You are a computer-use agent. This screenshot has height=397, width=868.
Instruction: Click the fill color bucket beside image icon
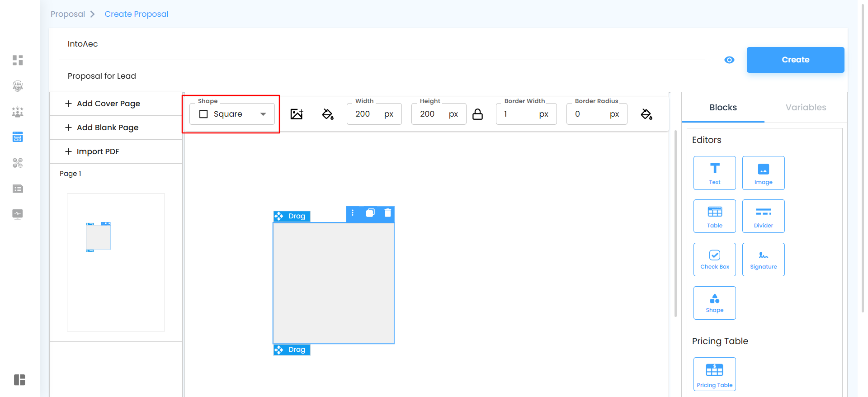328,114
